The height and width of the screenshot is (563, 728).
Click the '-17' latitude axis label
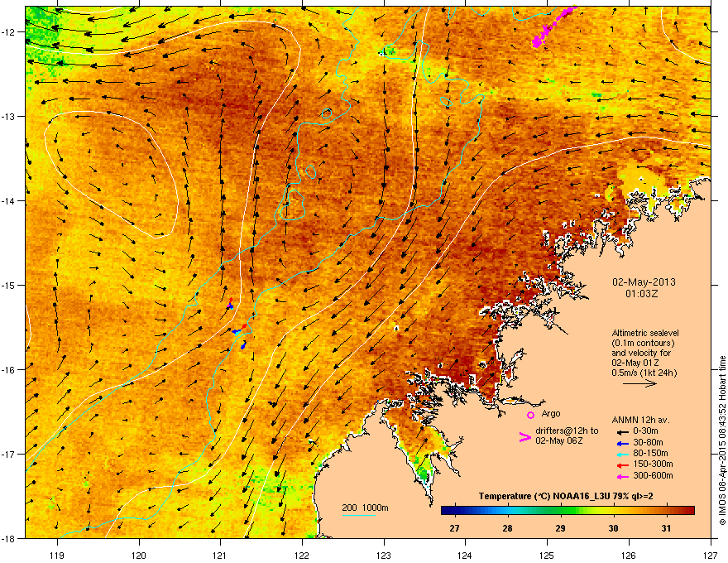(9, 454)
